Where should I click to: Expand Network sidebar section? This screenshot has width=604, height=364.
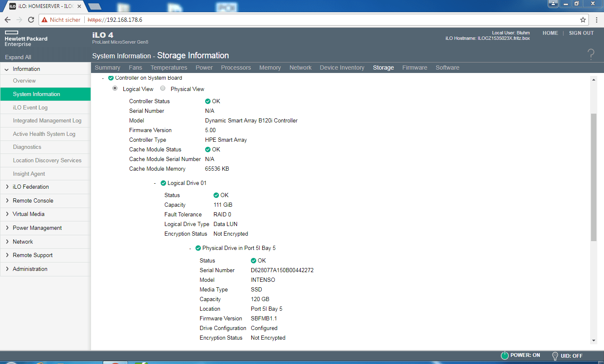[x=7, y=242]
